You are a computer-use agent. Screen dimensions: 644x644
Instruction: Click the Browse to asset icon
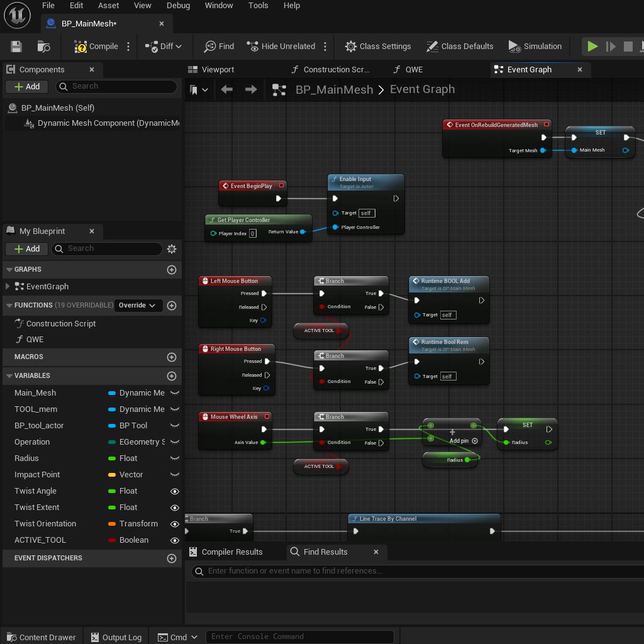click(43, 47)
